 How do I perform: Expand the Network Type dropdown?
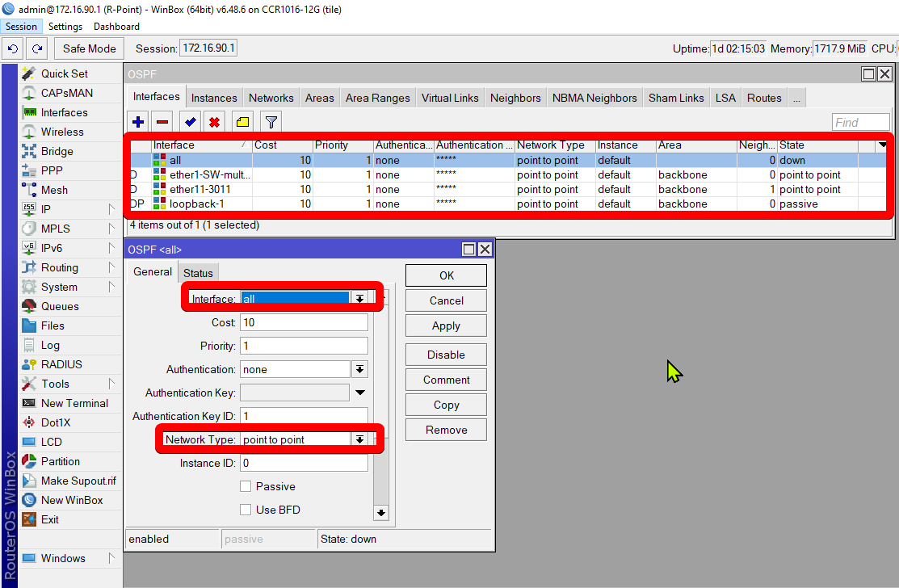(359, 439)
